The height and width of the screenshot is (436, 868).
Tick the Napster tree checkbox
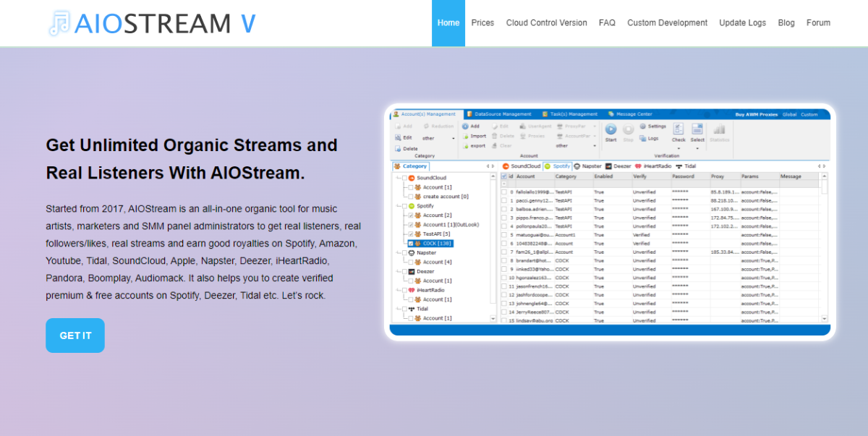point(404,253)
